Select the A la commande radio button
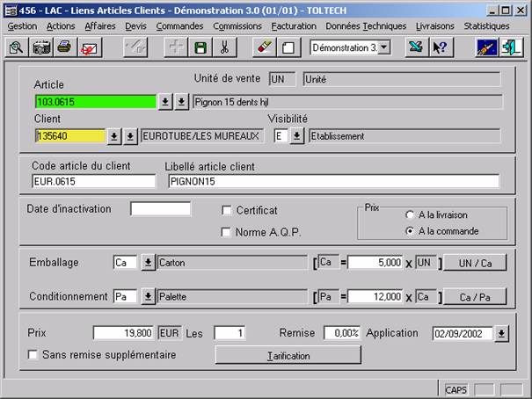 [410, 231]
